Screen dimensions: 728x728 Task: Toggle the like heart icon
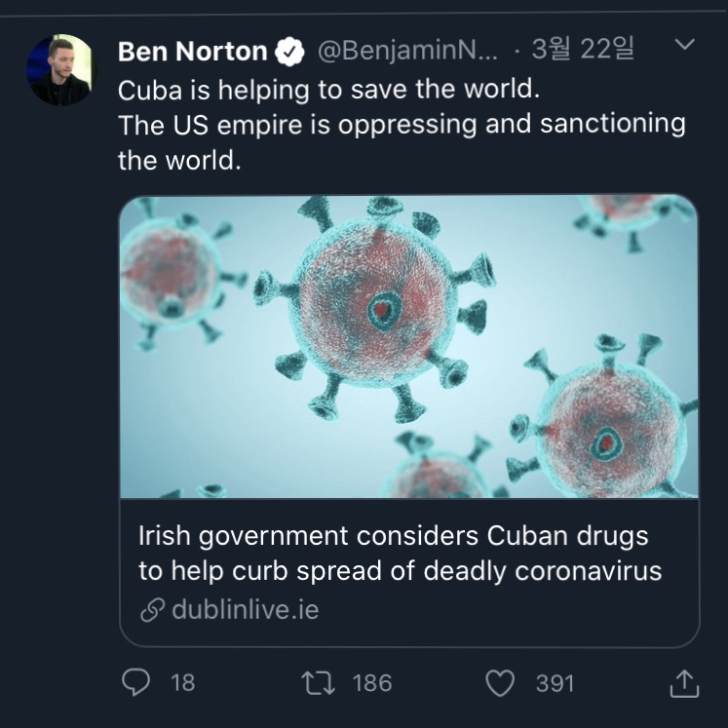(500, 682)
